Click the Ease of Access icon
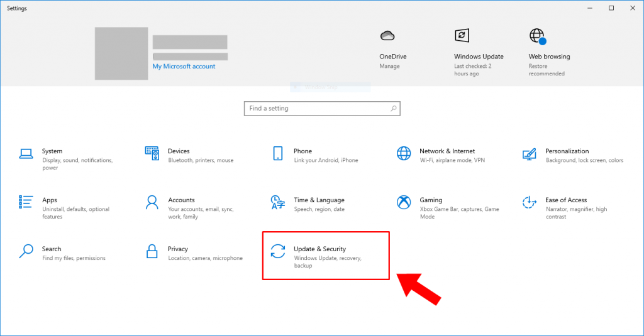Viewport: 644px width, 336px height. [x=529, y=202]
